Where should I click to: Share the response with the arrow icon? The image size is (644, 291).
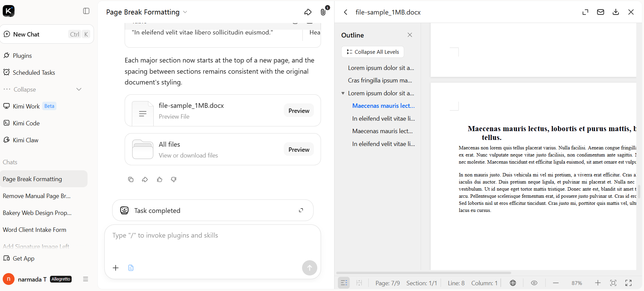point(145,179)
